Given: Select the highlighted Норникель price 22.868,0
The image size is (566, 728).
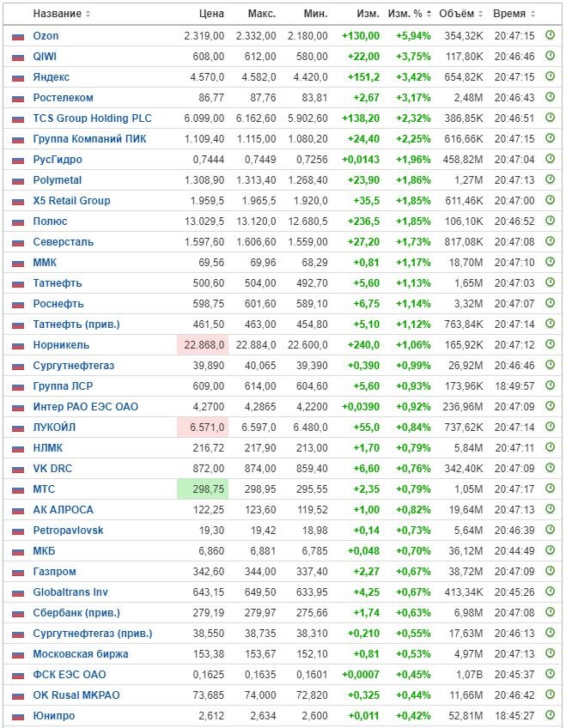Looking at the screenshot, I should tap(203, 345).
